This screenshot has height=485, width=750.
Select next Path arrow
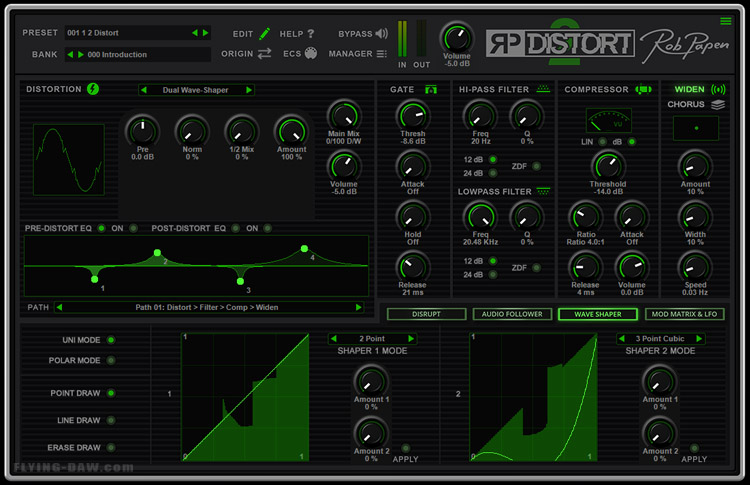[359, 307]
